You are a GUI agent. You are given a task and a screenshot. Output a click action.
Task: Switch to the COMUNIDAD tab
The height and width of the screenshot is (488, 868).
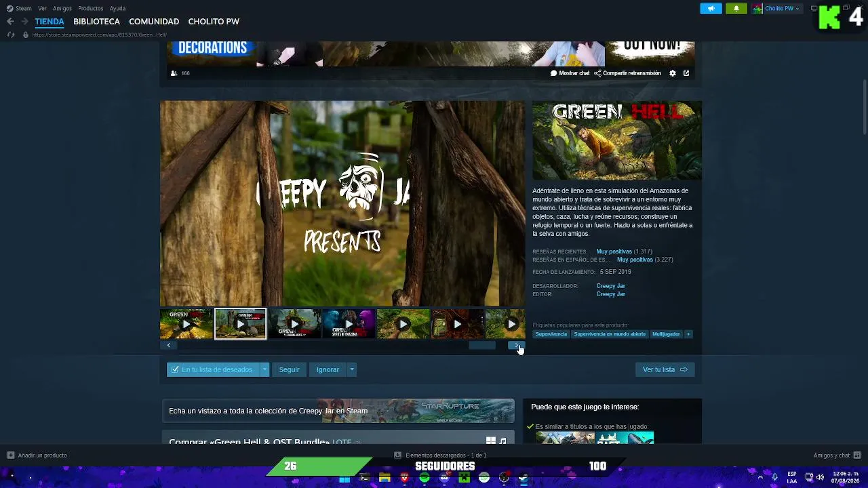(154, 22)
